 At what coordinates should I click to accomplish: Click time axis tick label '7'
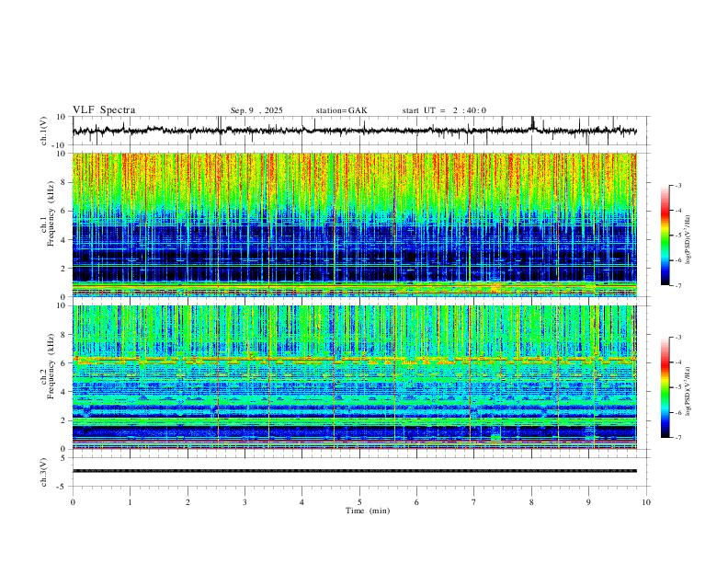pyautogui.click(x=473, y=502)
